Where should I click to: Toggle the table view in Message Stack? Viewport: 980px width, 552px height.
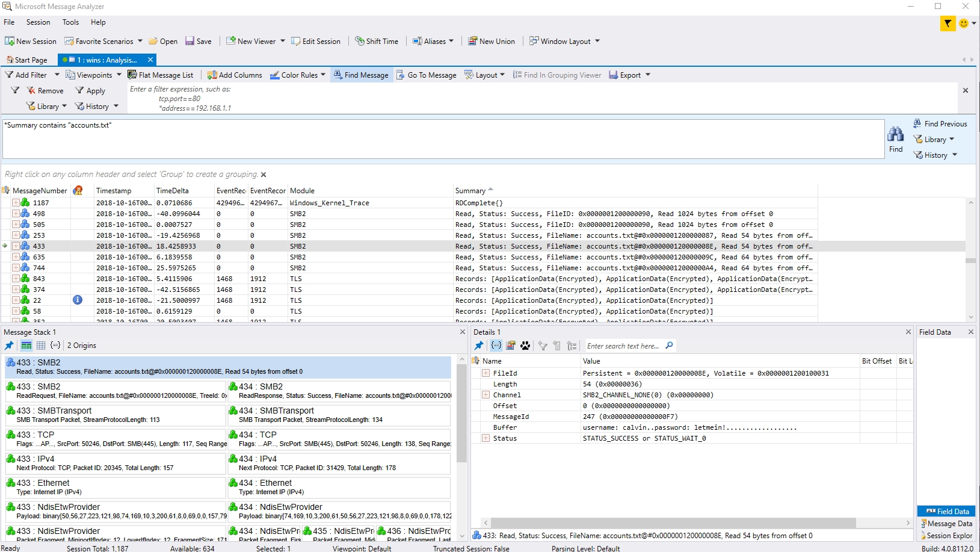[41, 346]
